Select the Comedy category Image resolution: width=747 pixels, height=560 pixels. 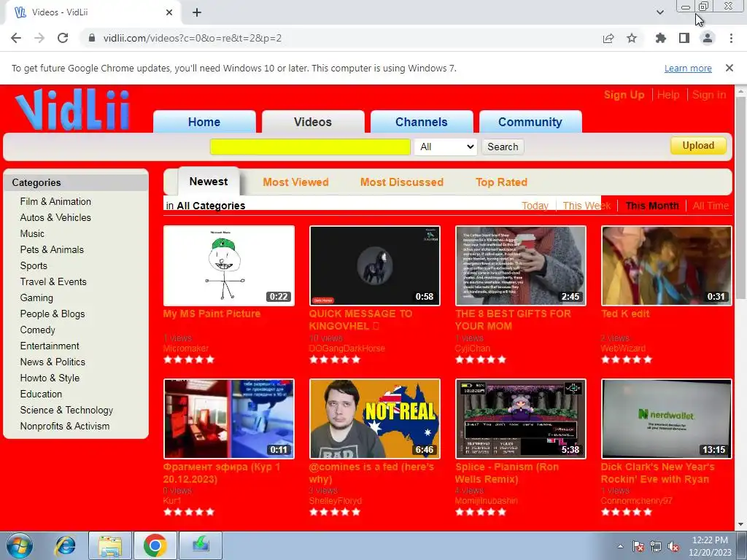click(x=38, y=330)
